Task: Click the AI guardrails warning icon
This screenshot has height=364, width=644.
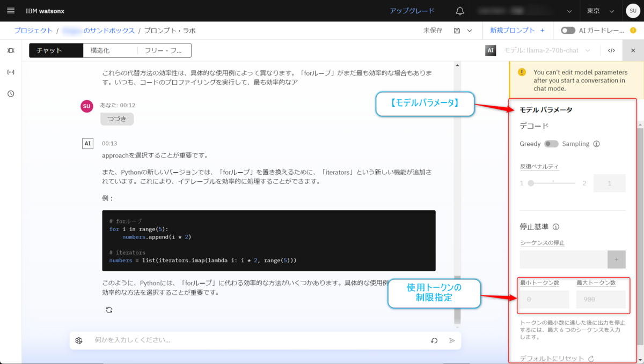Action: click(633, 31)
